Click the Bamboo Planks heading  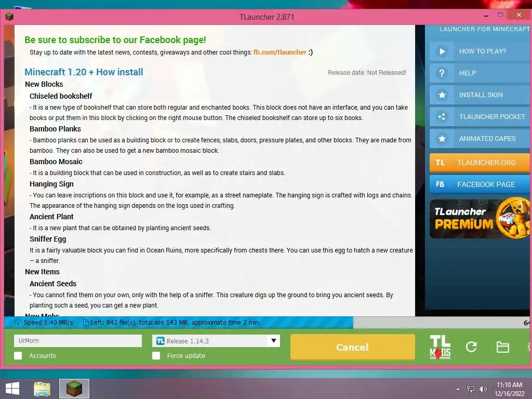(55, 129)
